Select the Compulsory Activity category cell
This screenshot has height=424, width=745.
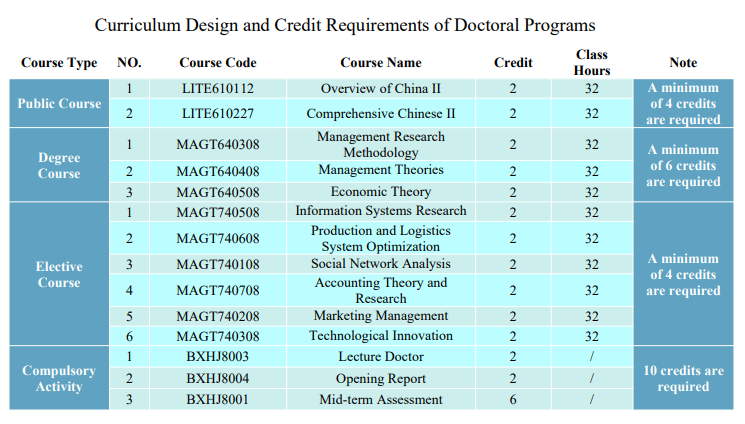point(59,378)
